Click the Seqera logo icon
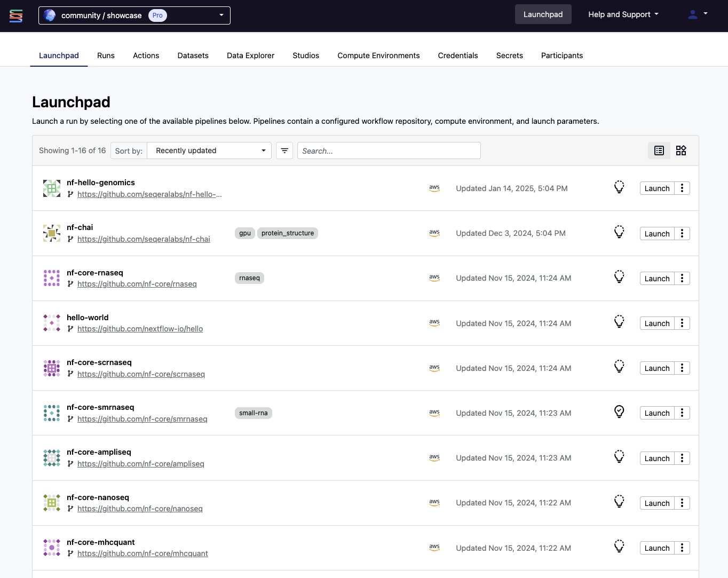The height and width of the screenshot is (578, 728). (16, 16)
